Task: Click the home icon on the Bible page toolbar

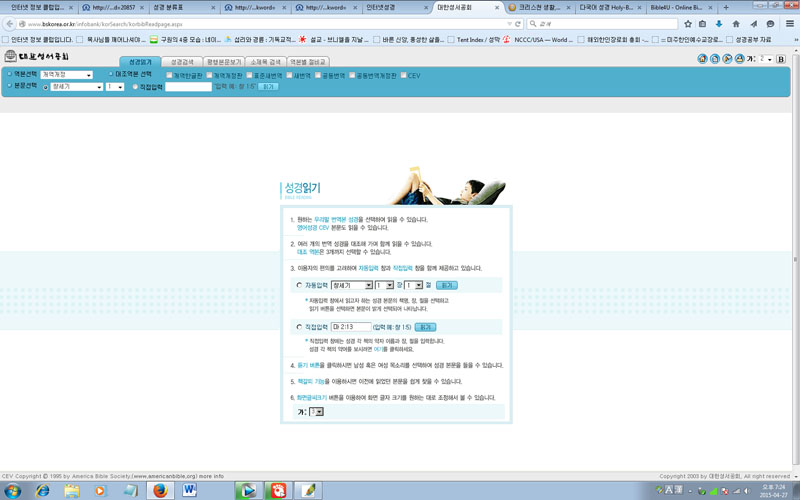Action: pyautogui.click(x=701, y=60)
